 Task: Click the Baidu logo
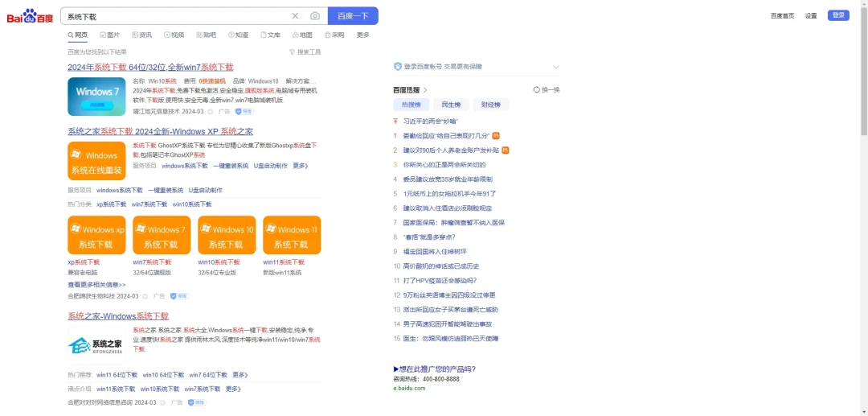30,17
